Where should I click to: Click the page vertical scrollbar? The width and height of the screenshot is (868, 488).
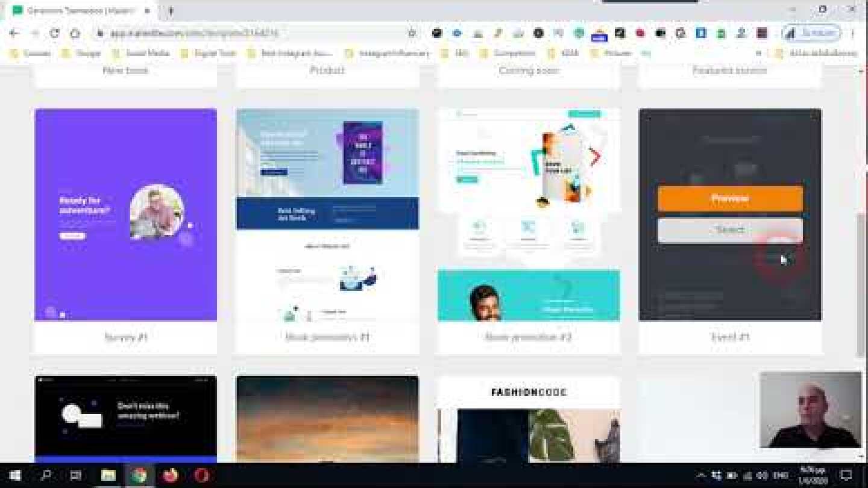pyautogui.click(x=860, y=283)
